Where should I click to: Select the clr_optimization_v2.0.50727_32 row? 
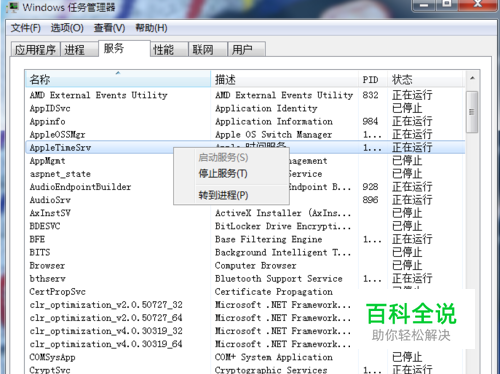[245, 305]
